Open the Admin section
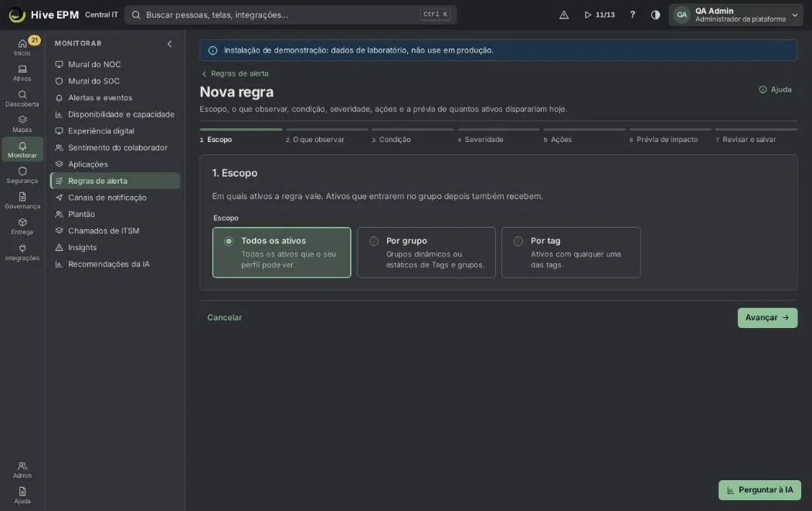The width and height of the screenshot is (812, 511). pyautogui.click(x=22, y=469)
